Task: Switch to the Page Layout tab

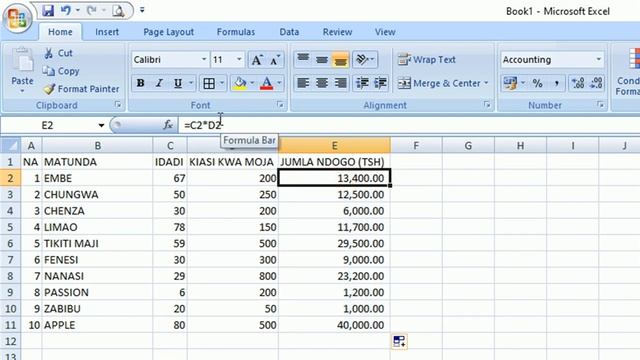Action: tap(169, 32)
